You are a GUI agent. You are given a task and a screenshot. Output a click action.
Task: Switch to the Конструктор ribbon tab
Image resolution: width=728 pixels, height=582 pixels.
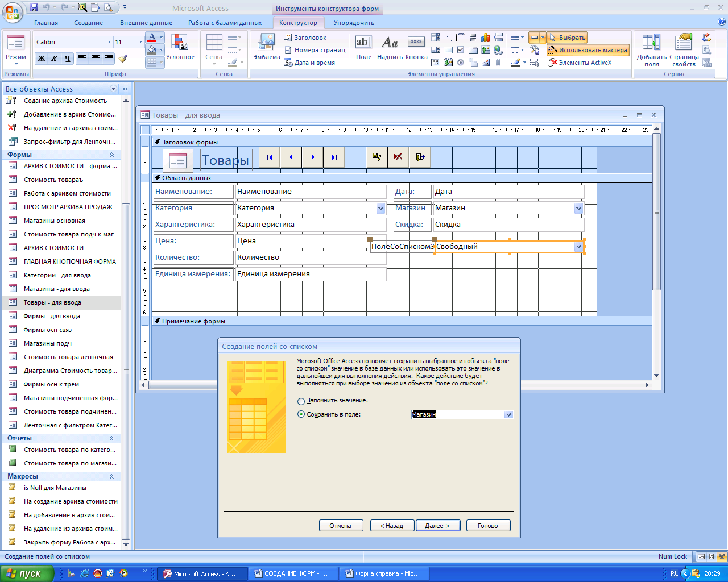[x=298, y=23]
